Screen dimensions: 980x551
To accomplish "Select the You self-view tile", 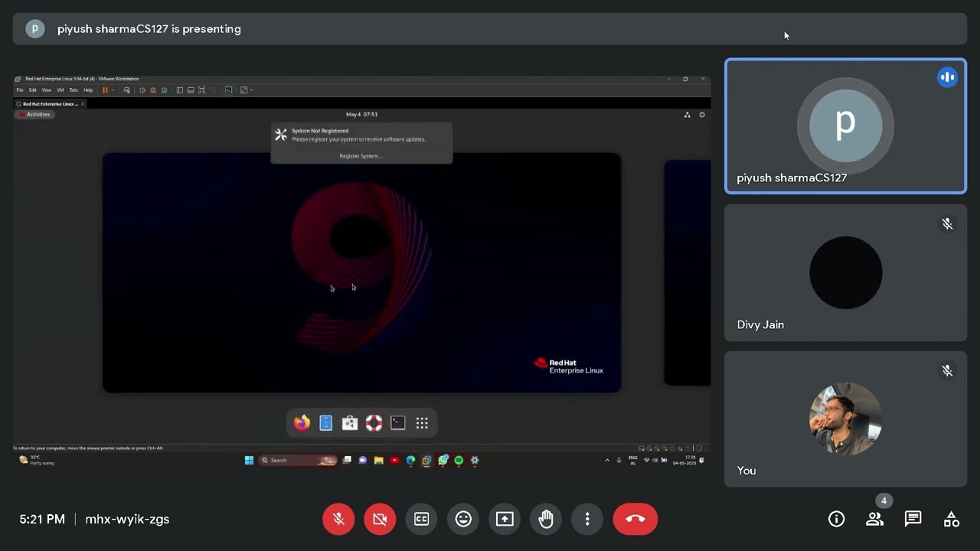I will pyautogui.click(x=845, y=419).
